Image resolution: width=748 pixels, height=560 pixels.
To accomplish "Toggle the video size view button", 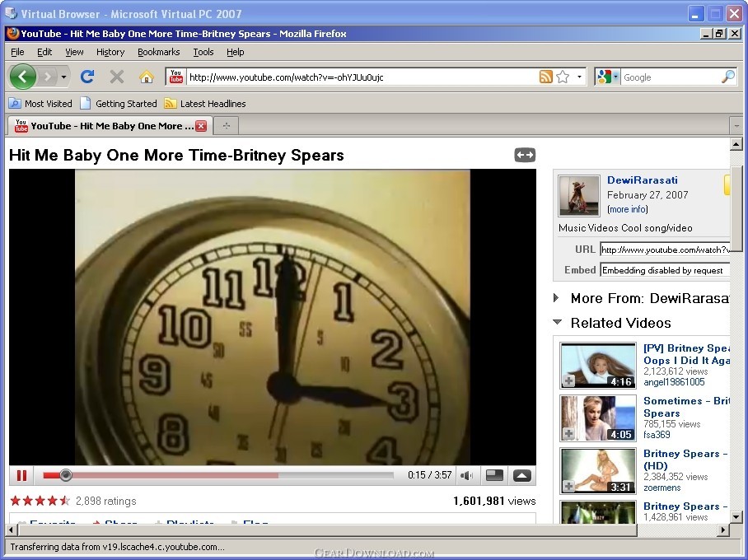I will pyautogui.click(x=494, y=475).
